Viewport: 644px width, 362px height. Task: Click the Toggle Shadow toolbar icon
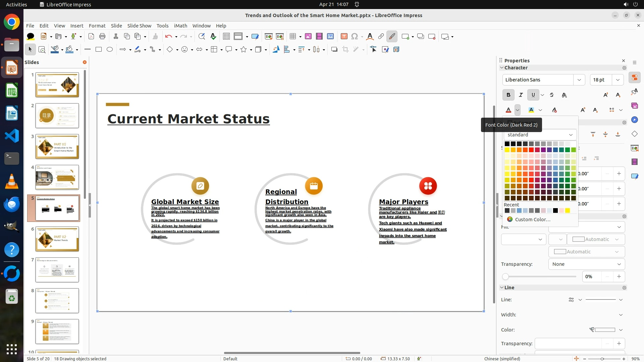click(334, 50)
